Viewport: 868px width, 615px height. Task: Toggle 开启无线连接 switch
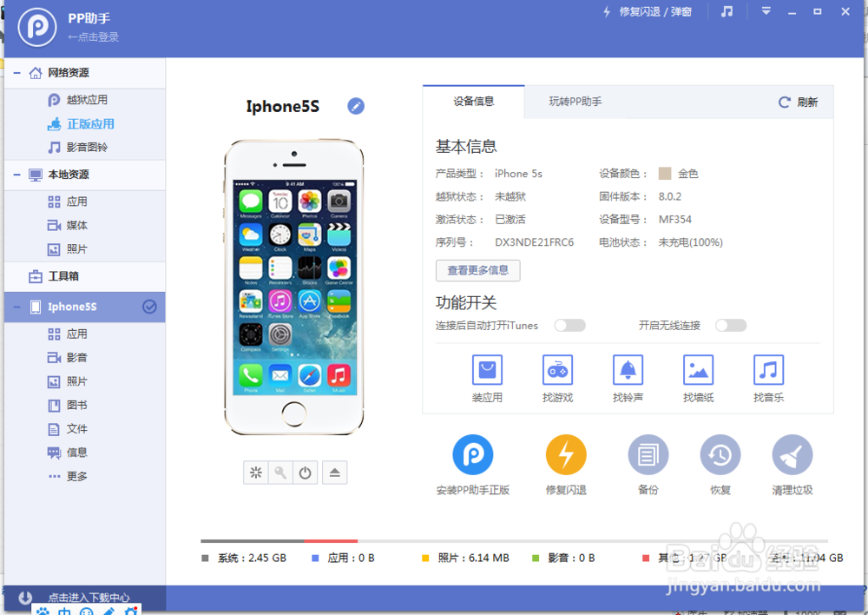click(x=731, y=325)
